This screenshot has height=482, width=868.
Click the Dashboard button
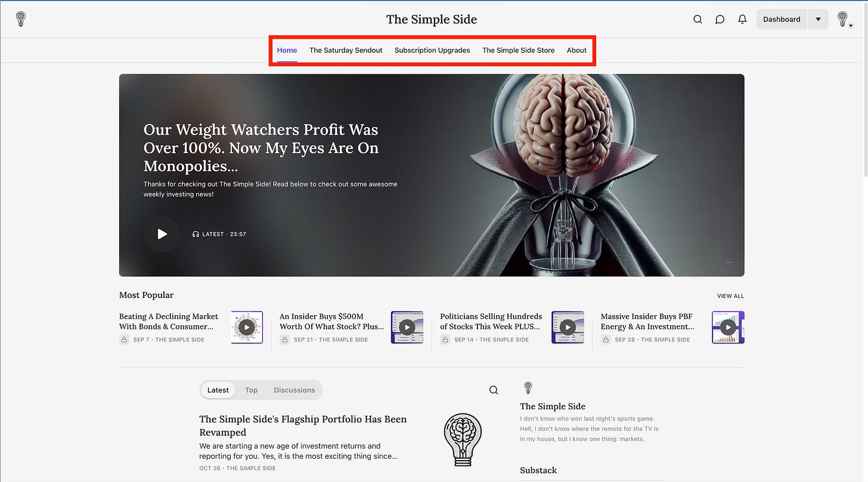pos(782,19)
